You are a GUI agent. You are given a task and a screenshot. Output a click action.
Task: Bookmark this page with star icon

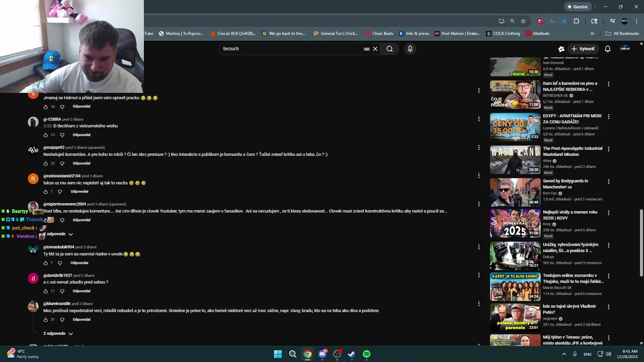click(x=523, y=21)
